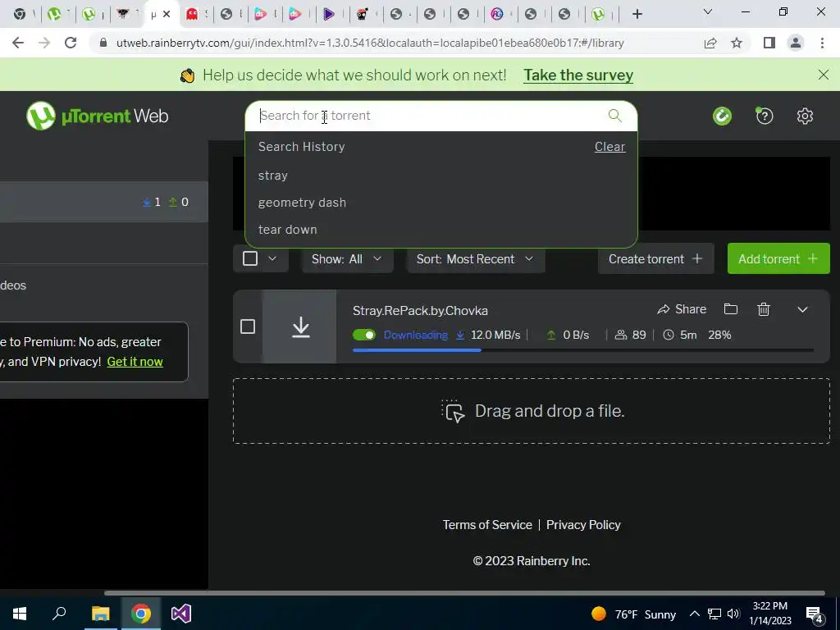Image resolution: width=840 pixels, height=630 pixels.
Task: Click the horizontal scrollbar at page bottom
Action: click(464, 592)
